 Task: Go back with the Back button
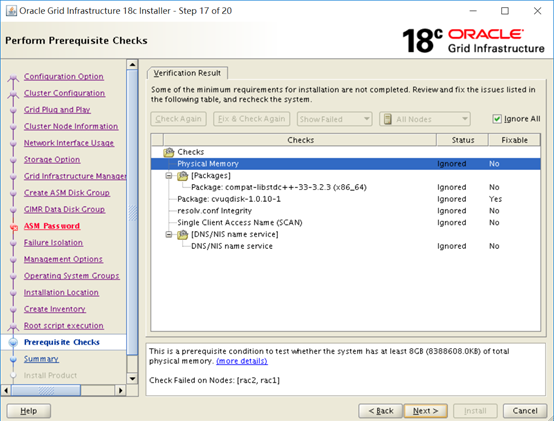pos(381,411)
